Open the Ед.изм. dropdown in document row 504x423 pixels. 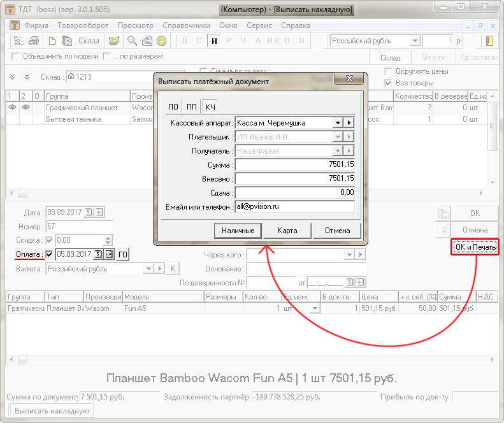coord(314,308)
